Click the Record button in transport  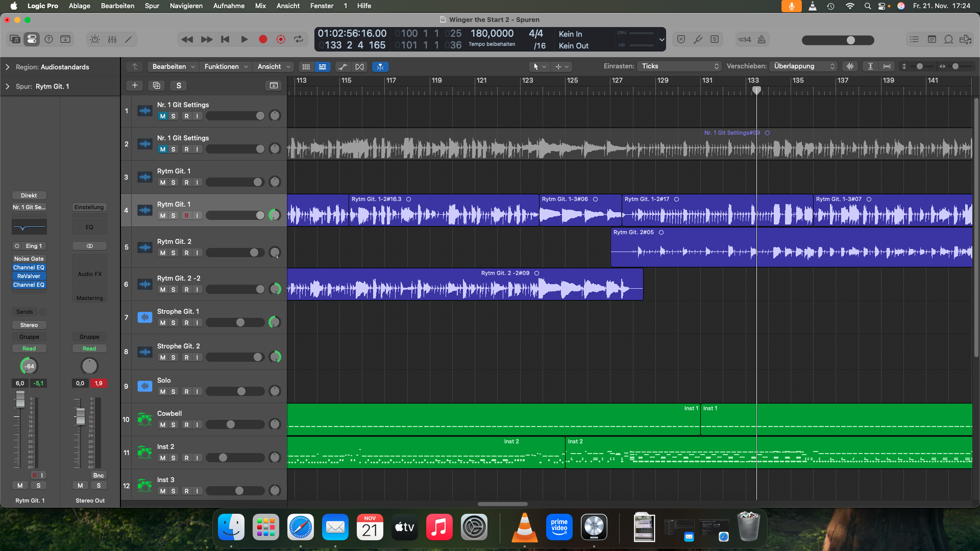[x=263, y=39]
